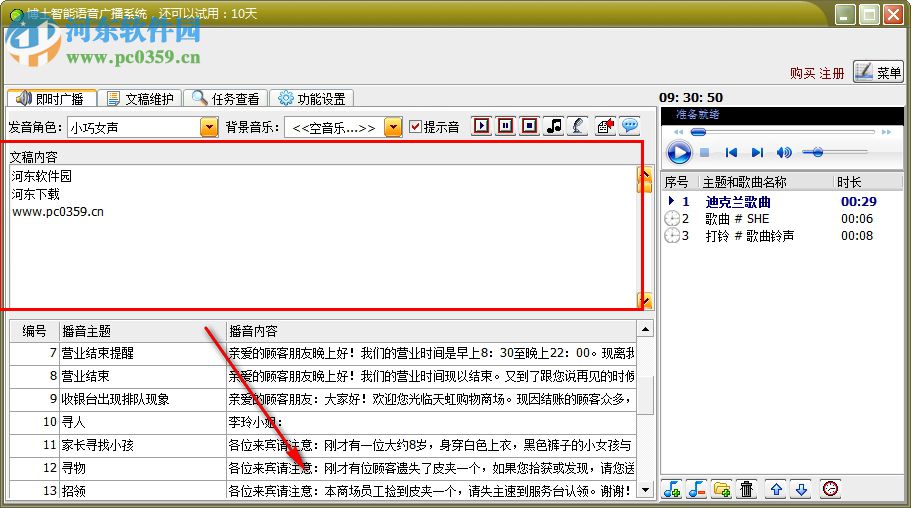
Task: Switch to the 文稿维护 tab
Action: (141, 99)
